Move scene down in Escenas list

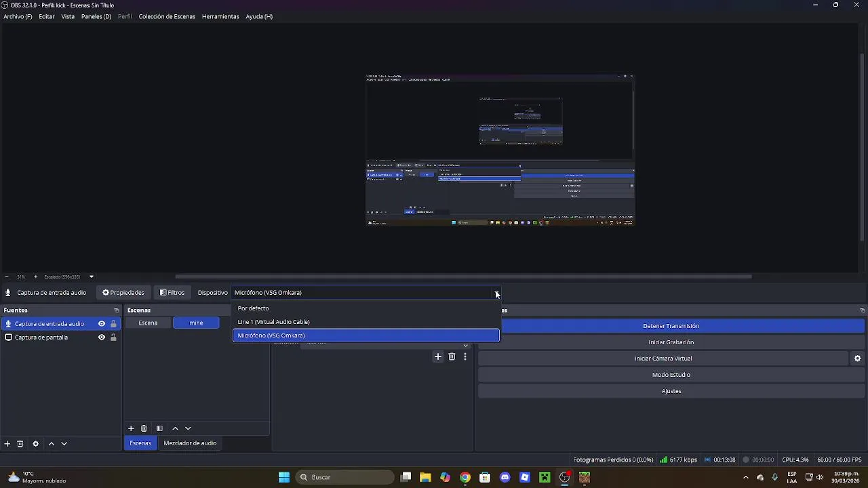188,428
